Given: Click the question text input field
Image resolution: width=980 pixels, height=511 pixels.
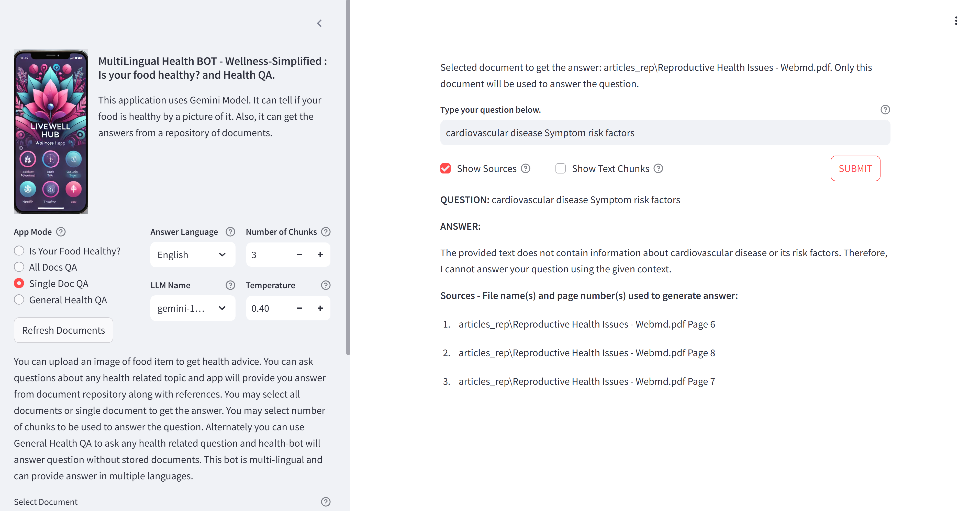Looking at the screenshot, I should [665, 133].
